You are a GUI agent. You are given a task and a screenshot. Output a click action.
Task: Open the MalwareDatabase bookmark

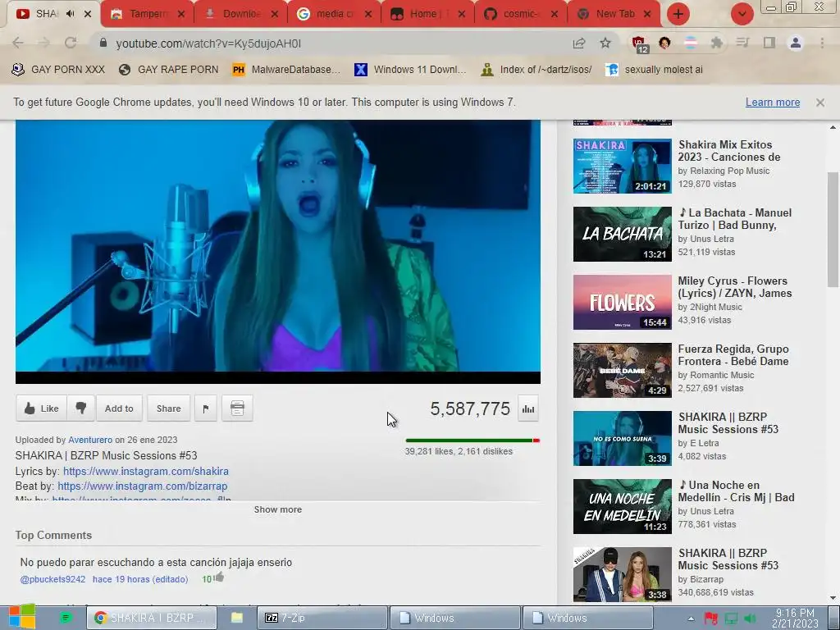(x=286, y=69)
